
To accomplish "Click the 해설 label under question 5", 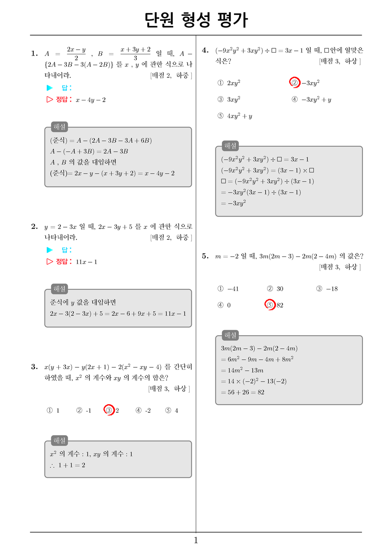I will pos(231,335).
